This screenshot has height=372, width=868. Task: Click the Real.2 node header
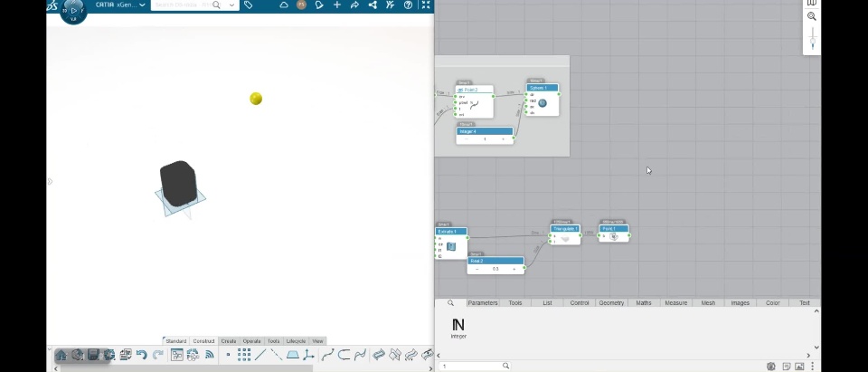pyautogui.click(x=495, y=261)
